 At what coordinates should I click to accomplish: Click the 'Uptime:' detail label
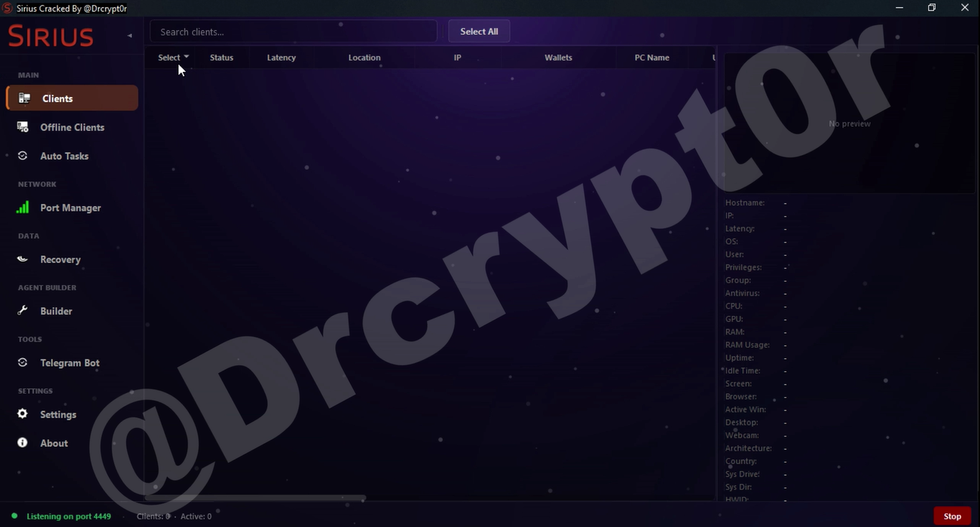740,358
